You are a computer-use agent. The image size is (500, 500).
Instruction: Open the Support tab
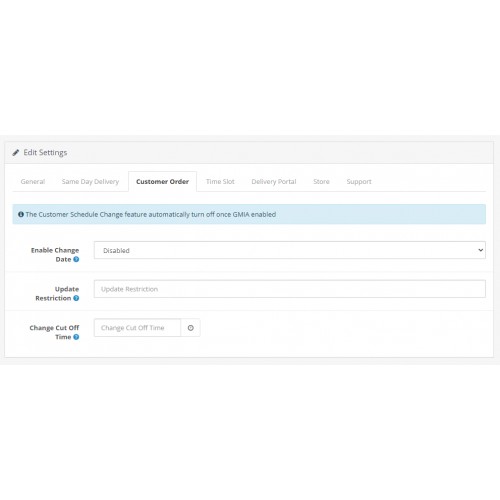[x=359, y=182]
